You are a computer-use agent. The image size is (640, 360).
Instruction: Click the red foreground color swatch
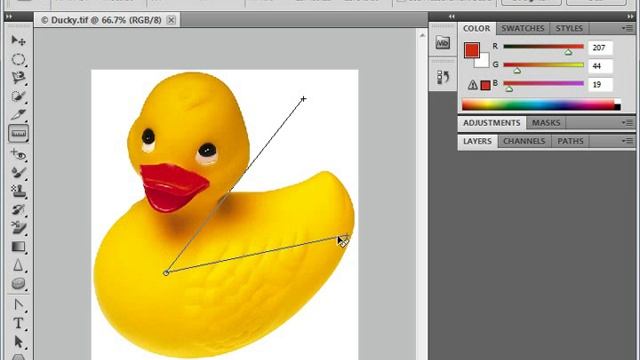pos(471,50)
